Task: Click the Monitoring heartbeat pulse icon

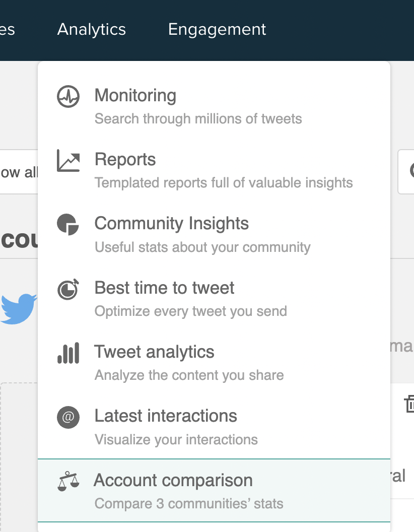Action: tap(68, 97)
